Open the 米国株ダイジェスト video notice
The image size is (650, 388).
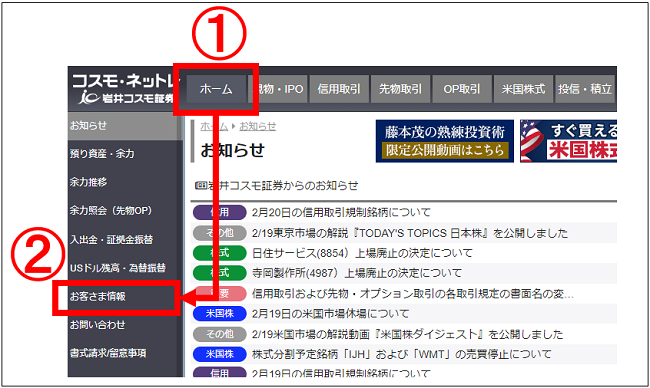(407, 334)
